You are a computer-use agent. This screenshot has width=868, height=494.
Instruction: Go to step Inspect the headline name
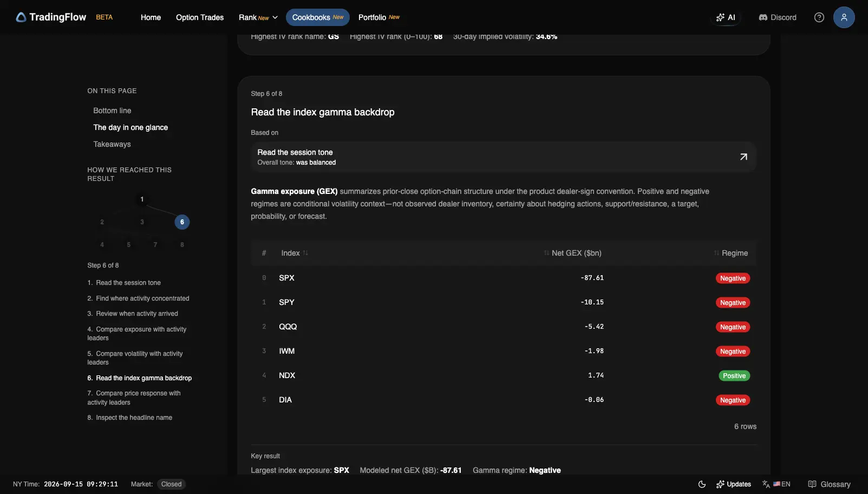pyautogui.click(x=130, y=418)
